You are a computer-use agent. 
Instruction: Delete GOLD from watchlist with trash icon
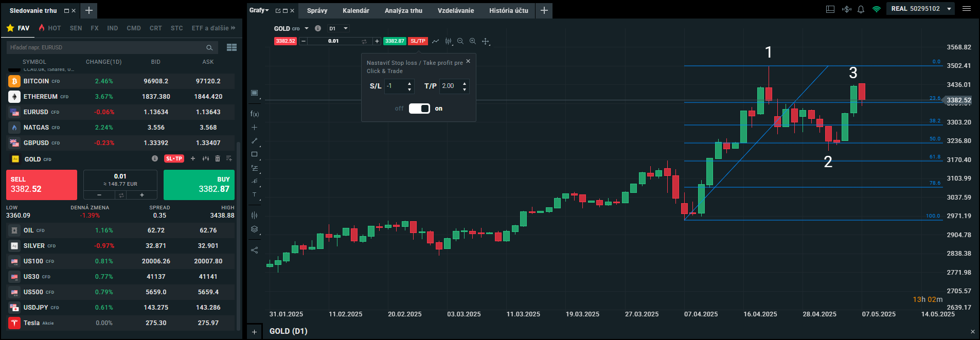point(217,159)
